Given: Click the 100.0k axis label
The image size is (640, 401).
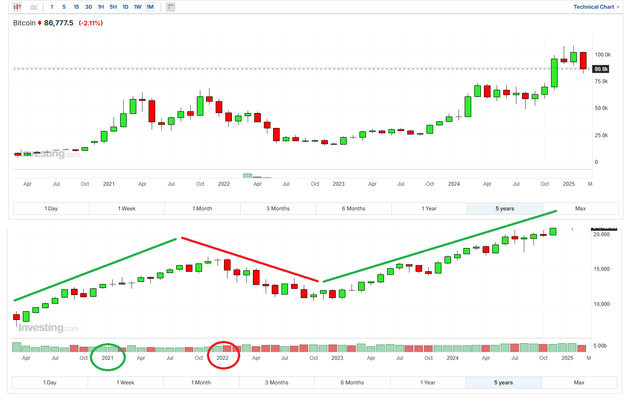Looking at the screenshot, I should [602, 55].
